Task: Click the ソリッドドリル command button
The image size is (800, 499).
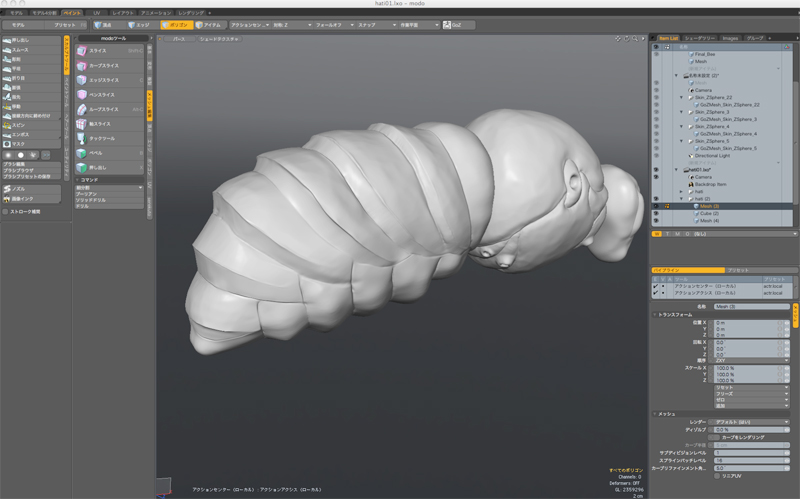Action: pos(109,200)
